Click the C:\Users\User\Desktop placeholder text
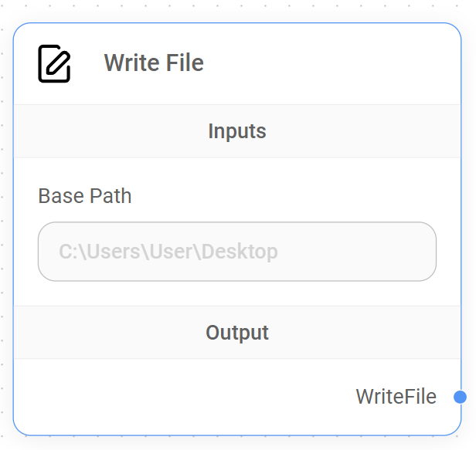Viewport: 476px width, 450px height. point(168,252)
